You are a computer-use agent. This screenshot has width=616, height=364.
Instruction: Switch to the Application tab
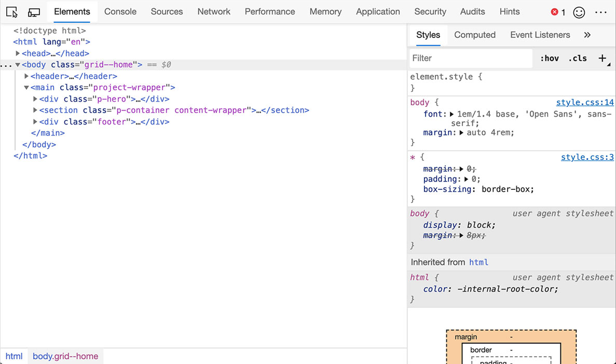click(x=378, y=12)
